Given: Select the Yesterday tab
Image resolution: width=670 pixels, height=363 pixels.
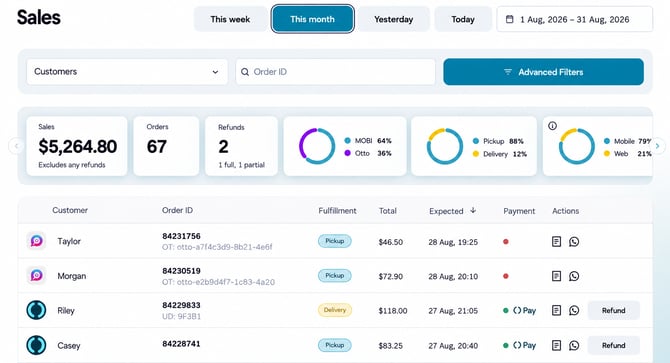Looking at the screenshot, I should tap(394, 19).
